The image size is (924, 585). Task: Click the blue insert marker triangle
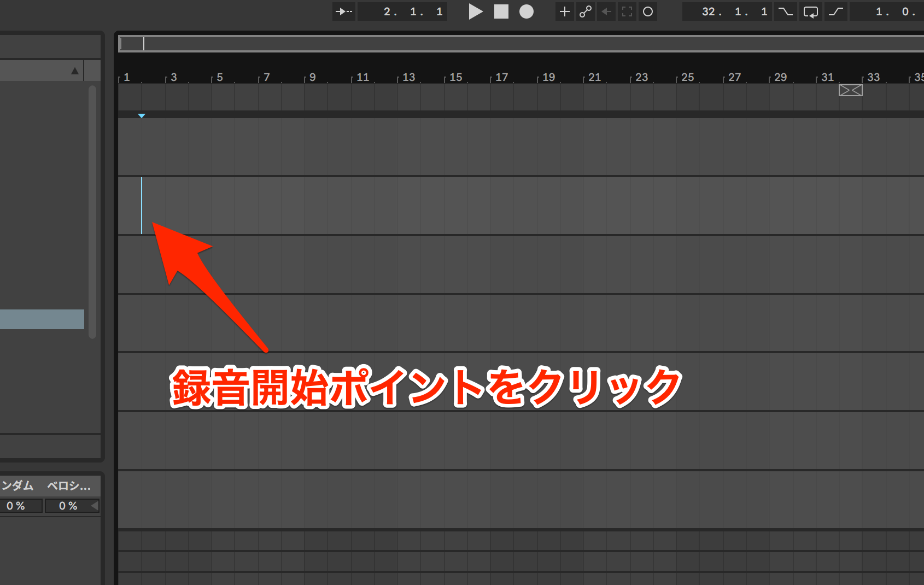point(142,116)
